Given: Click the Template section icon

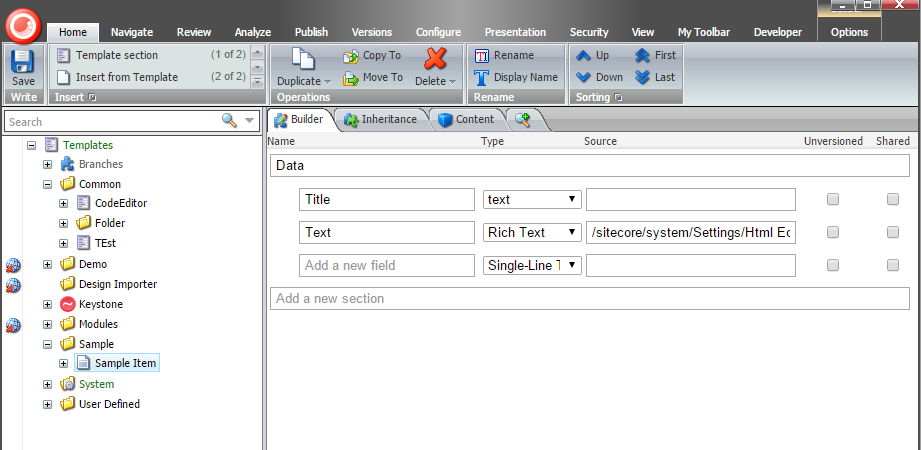Looking at the screenshot, I should pos(64,55).
